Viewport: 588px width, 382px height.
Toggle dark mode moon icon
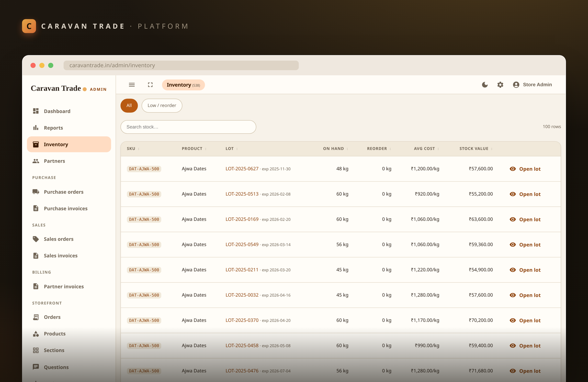tap(485, 85)
